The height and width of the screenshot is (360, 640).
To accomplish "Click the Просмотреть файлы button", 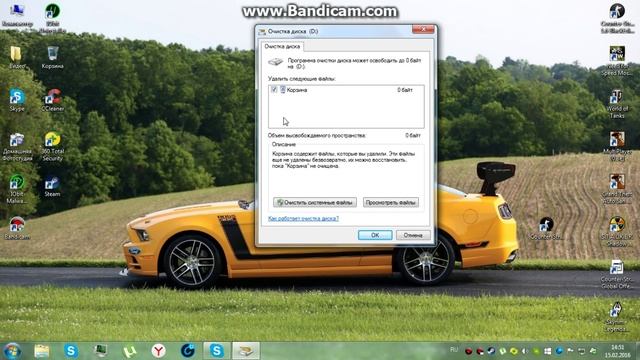I will 391,202.
